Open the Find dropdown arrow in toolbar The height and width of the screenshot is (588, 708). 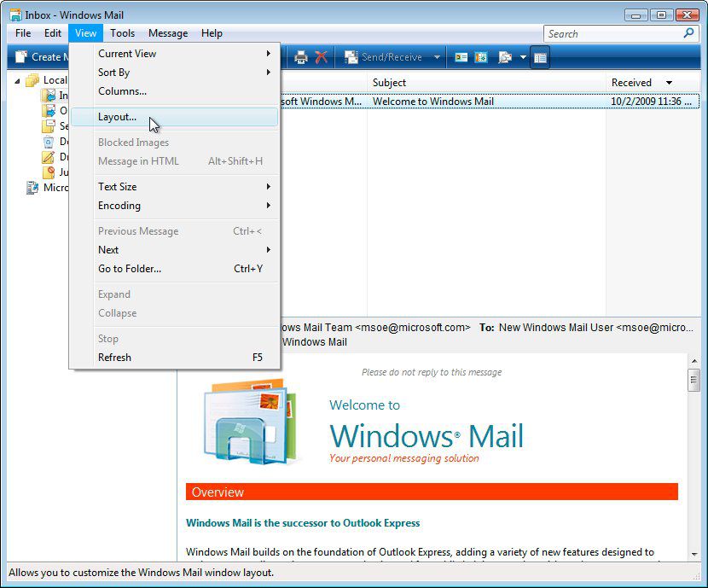[x=523, y=57]
